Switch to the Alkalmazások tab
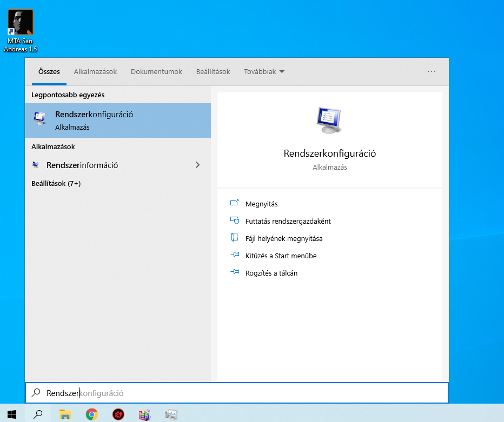The height and width of the screenshot is (422, 504). coord(95,72)
